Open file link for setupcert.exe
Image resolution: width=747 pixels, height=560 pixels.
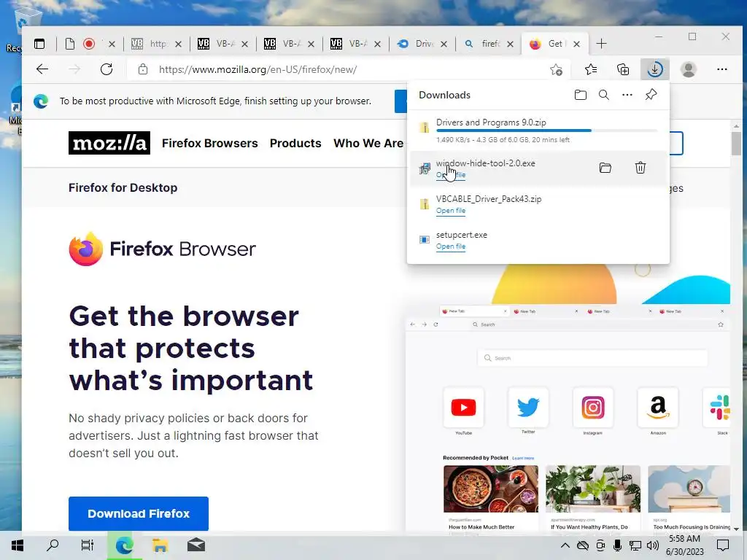click(x=451, y=246)
